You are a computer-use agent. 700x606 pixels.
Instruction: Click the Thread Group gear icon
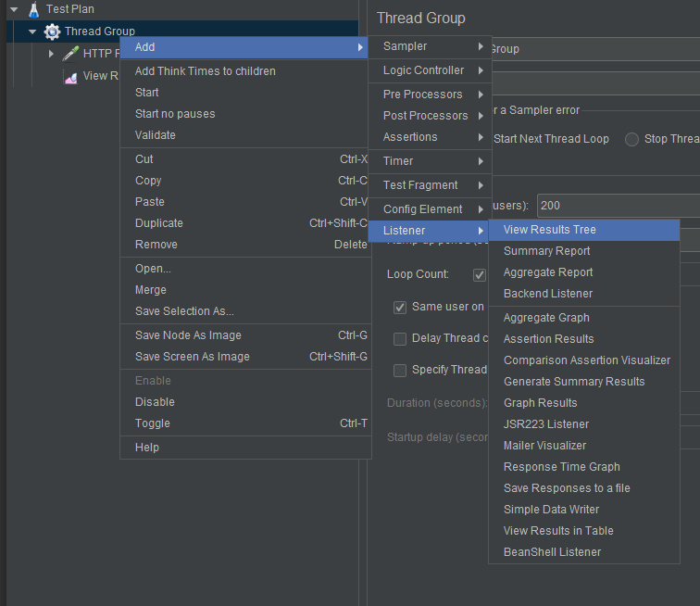pyautogui.click(x=52, y=32)
